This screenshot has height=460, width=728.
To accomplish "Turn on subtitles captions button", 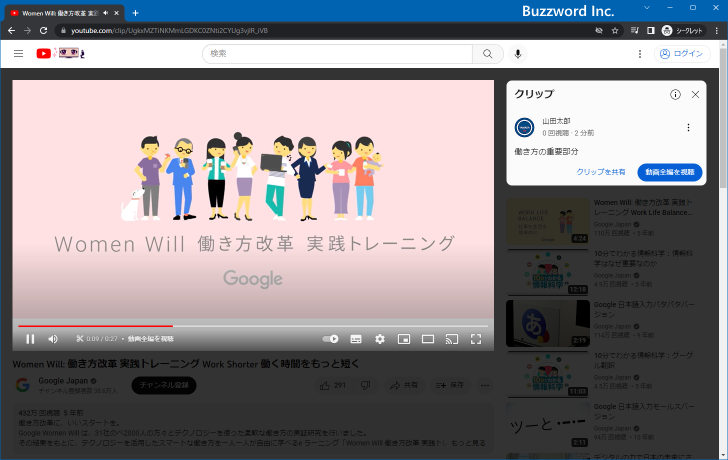I will coord(356,339).
